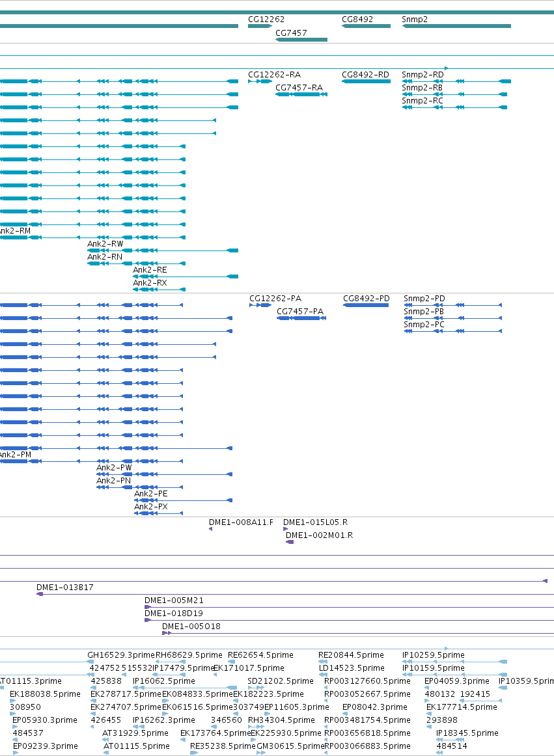The height and width of the screenshot is (756, 554).
Task: Select the 484514 EST label
Action: pos(452,746)
